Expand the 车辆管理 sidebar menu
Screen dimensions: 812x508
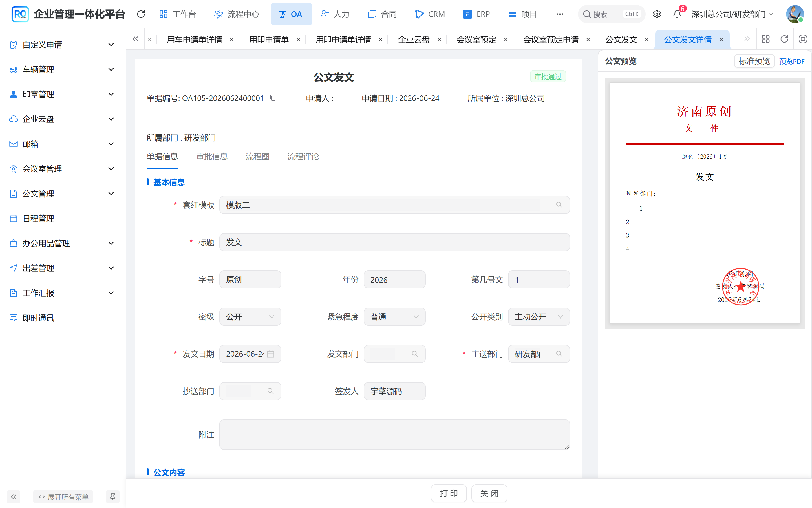pos(63,69)
